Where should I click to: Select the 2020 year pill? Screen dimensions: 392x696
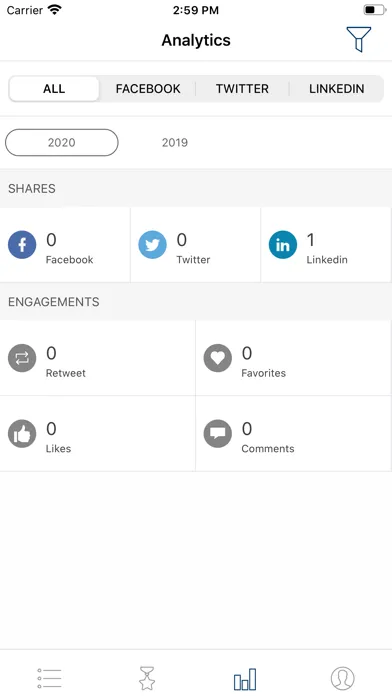click(x=62, y=142)
